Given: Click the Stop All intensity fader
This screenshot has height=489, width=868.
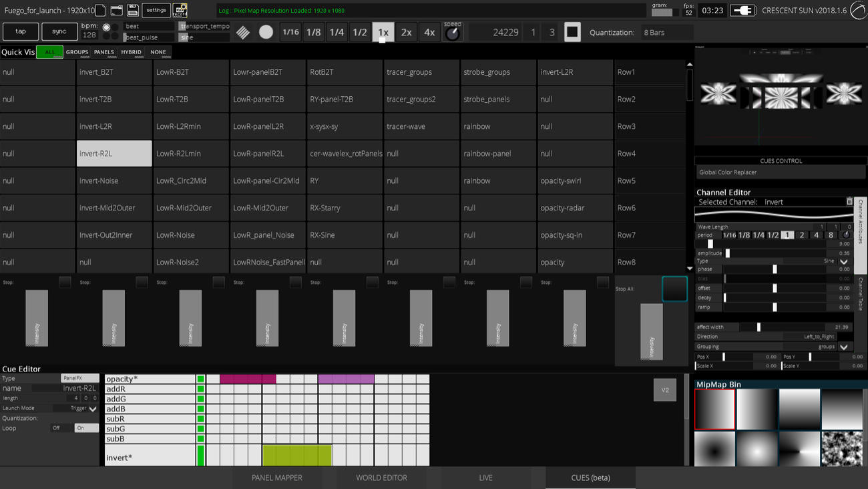Looking at the screenshot, I should coord(652,332).
